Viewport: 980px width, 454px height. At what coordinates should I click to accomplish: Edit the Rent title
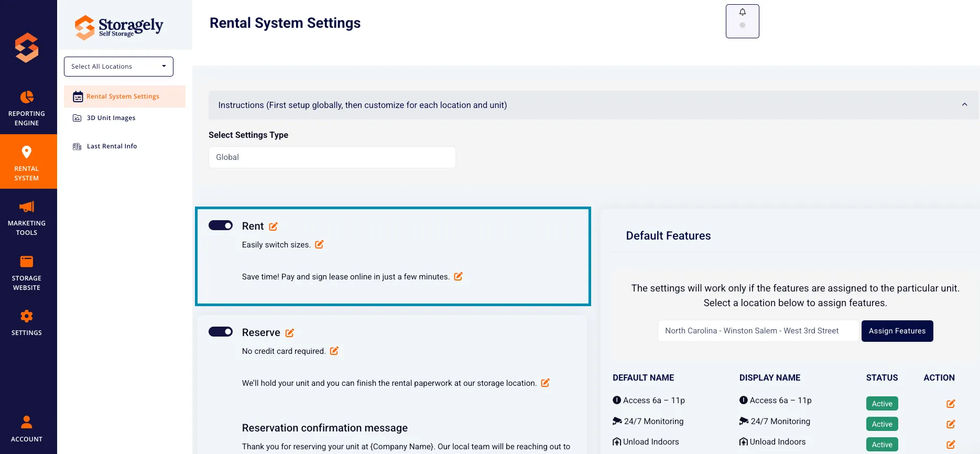[273, 226]
